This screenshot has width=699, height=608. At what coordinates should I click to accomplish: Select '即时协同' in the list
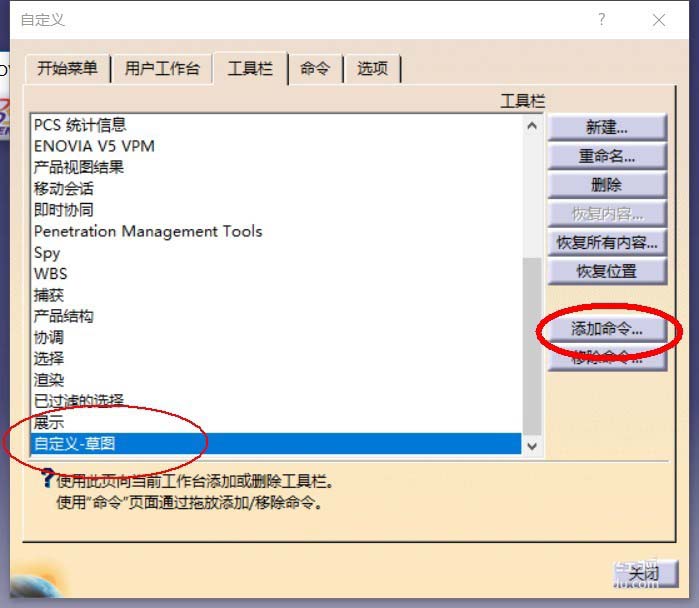point(276,210)
